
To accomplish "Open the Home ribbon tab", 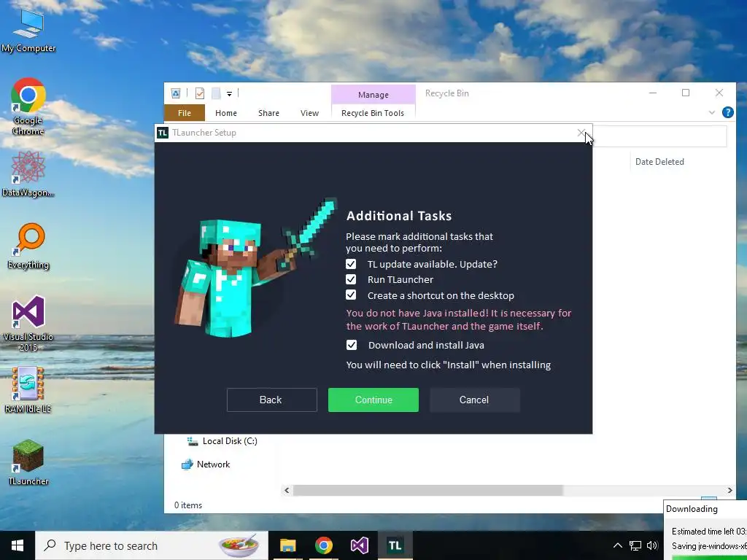I will tap(226, 113).
